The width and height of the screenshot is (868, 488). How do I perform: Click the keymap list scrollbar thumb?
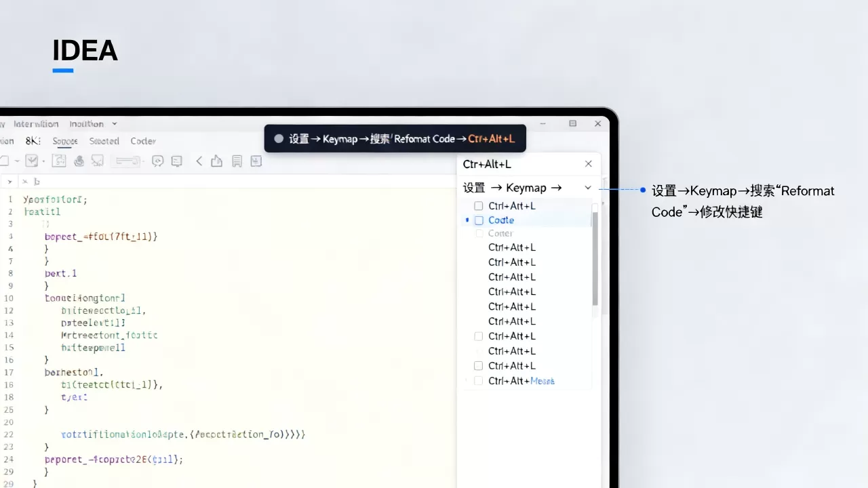[x=595, y=258]
